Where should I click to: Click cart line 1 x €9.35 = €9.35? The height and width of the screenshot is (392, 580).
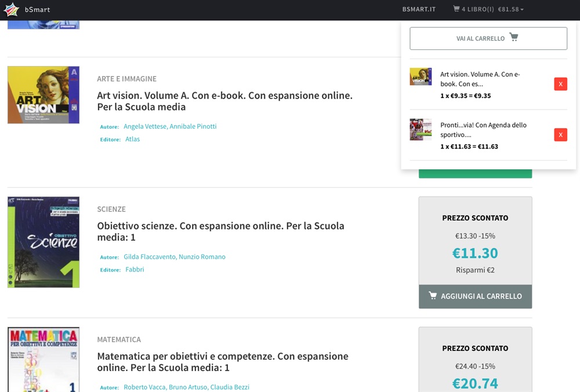coord(465,96)
